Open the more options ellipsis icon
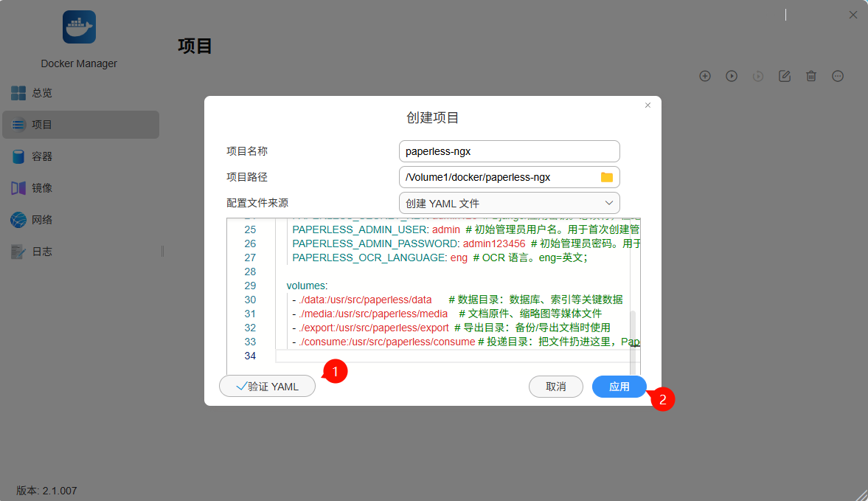Image resolution: width=868 pixels, height=501 pixels. point(838,76)
